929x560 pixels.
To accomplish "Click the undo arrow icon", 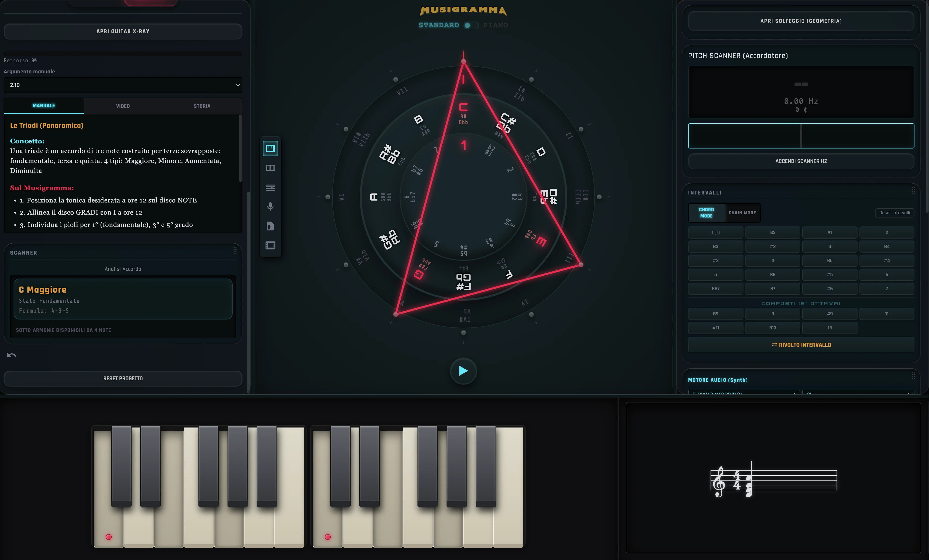I will 11,355.
